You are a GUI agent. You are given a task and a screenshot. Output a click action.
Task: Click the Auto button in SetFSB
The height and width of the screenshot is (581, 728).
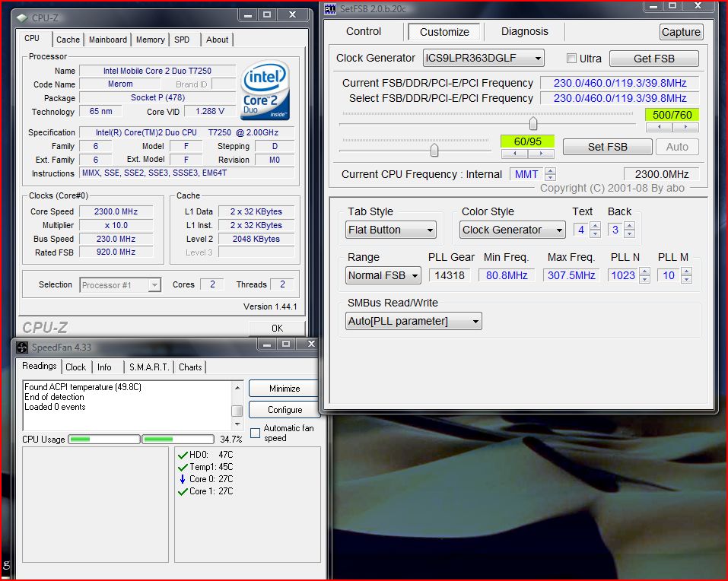(x=677, y=147)
